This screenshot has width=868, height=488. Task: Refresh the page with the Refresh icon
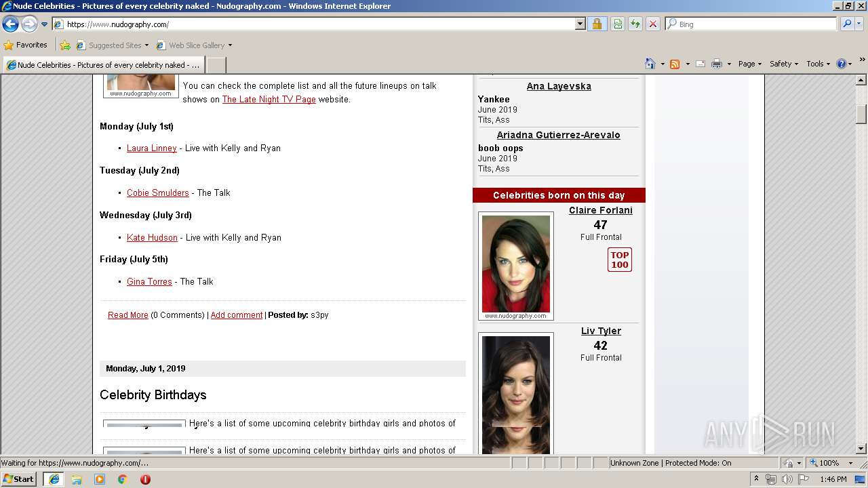coord(635,24)
